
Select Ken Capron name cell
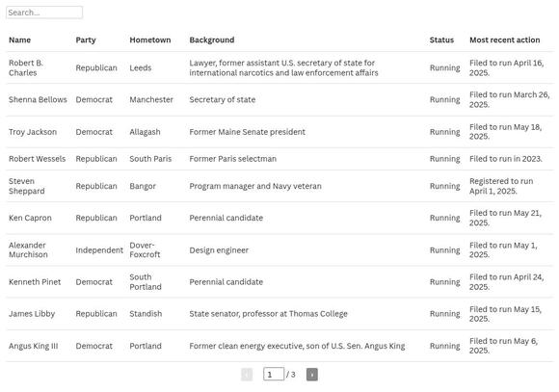click(30, 218)
